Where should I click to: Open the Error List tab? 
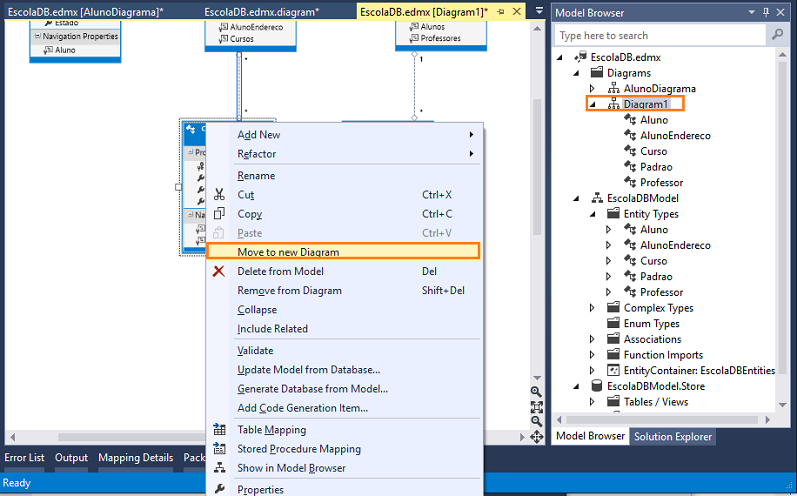24,457
